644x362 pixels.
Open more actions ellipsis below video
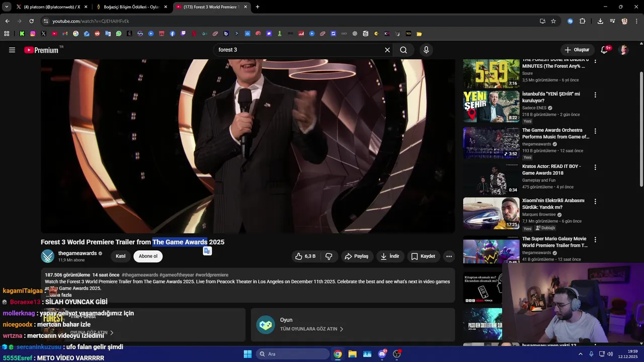point(449,256)
